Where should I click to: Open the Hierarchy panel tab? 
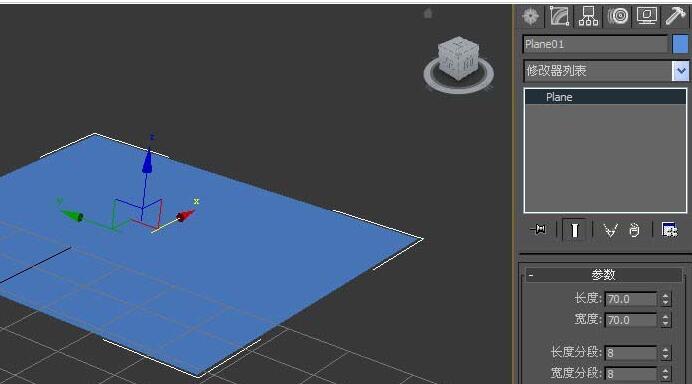(588, 16)
